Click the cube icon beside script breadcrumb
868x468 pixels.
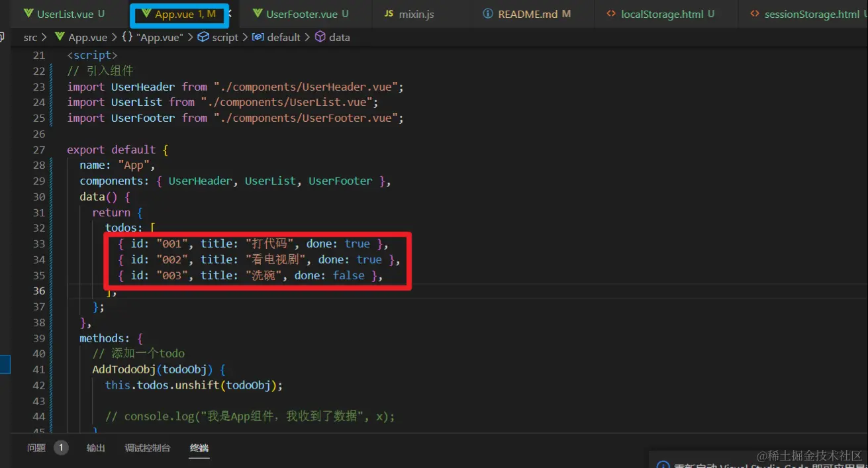pos(204,37)
